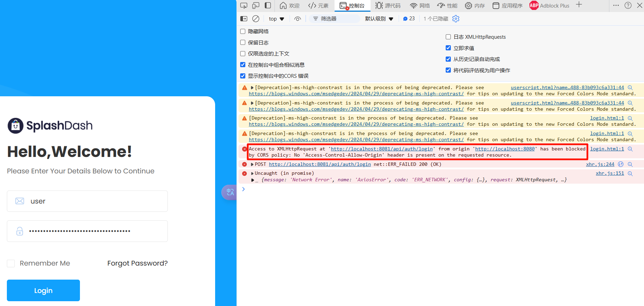Open the 源代码 tab
The width and height of the screenshot is (644, 306).
click(x=388, y=5)
